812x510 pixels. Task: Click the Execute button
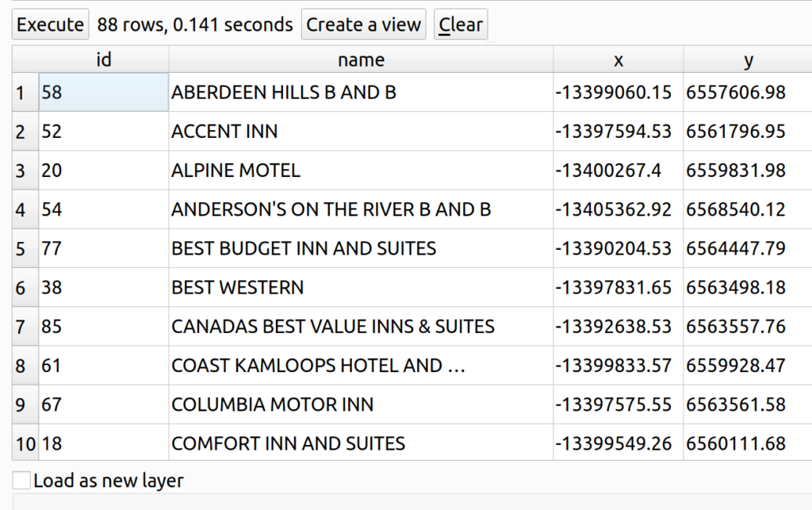tap(50, 25)
